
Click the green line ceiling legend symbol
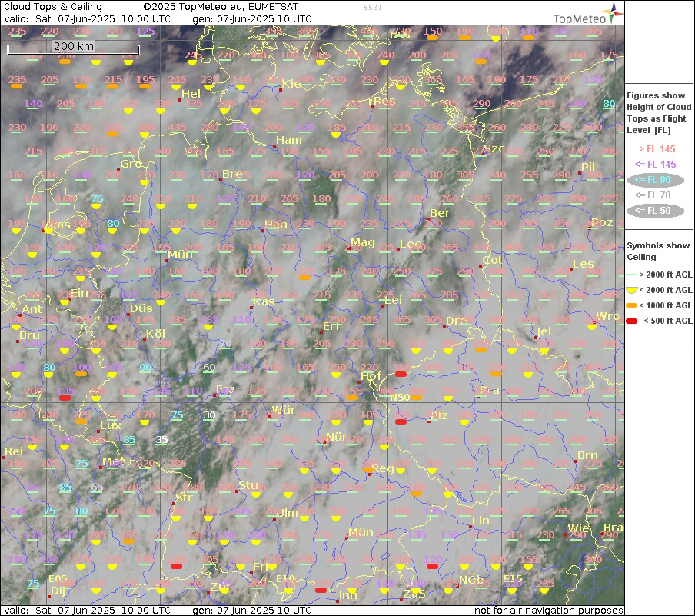tap(632, 275)
